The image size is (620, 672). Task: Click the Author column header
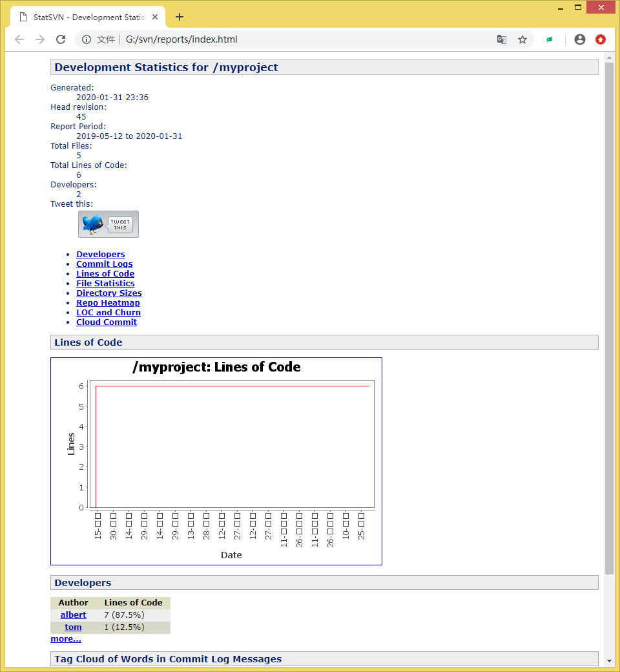tap(73, 603)
